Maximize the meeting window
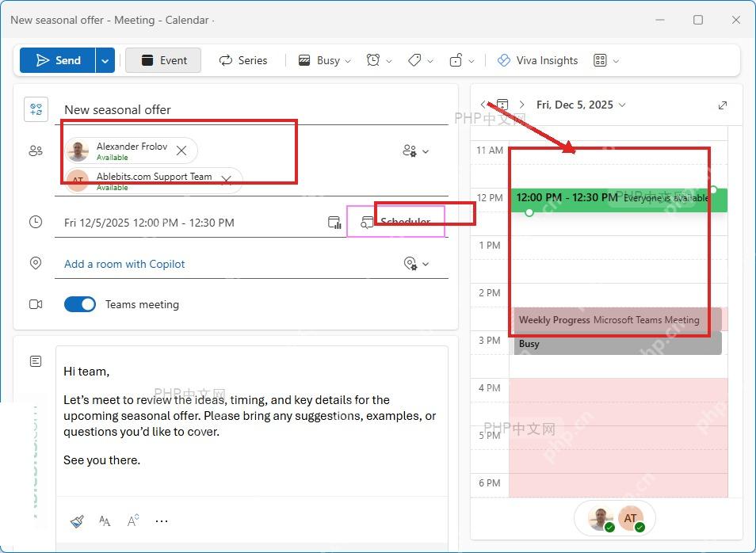This screenshot has width=756, height=553. coord(697,20)
